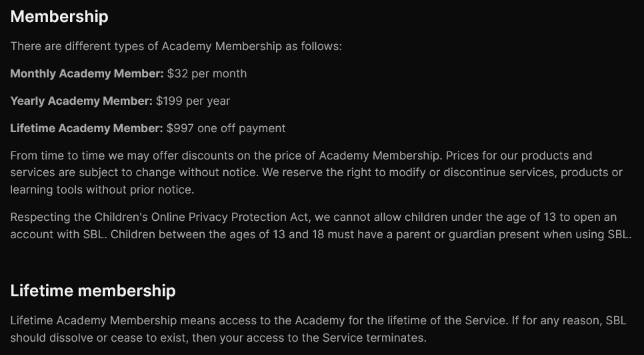Click the "different types of Academy Membership" intro line
The height and width of the screenshot is (355, 644).
(176, 47)
